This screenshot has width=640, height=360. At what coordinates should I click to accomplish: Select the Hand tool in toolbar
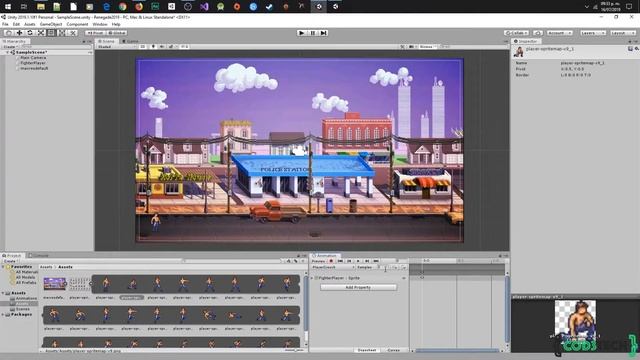pos(9,33)
